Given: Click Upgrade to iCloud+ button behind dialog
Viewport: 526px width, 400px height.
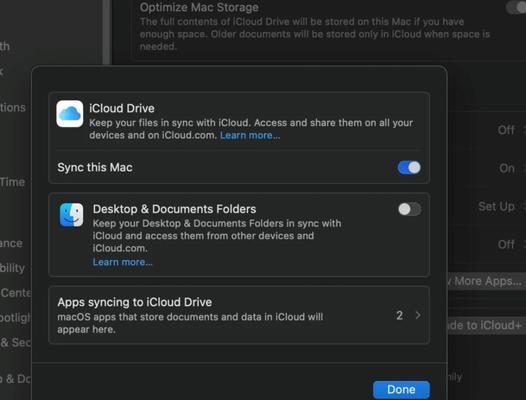Looking at the screenshot, I should [486, 325].
